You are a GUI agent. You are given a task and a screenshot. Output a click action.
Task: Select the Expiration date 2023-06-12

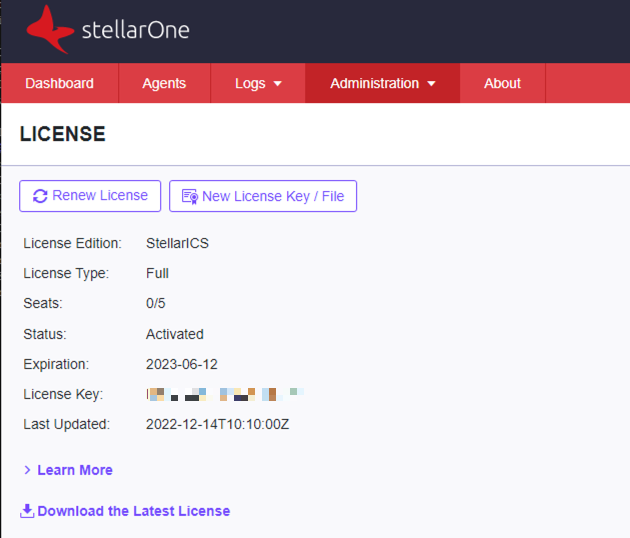point(180,364)
